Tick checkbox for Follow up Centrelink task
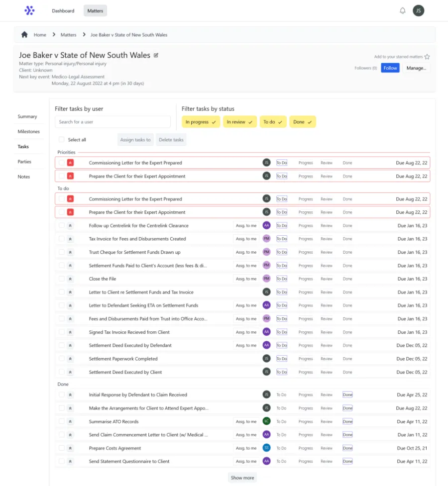448x486 pixels. [61, 225]
